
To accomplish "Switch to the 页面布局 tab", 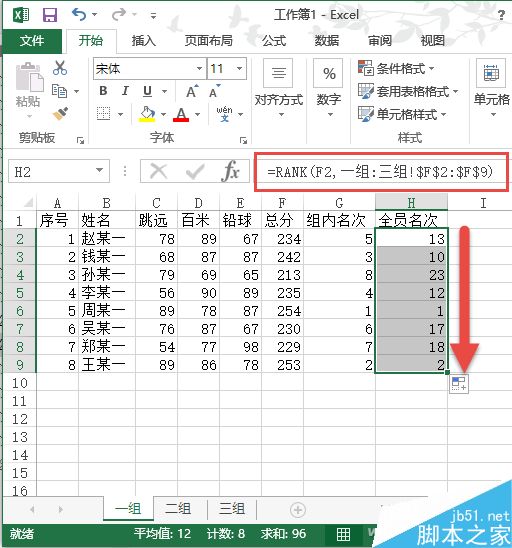I will click(209, 41).
